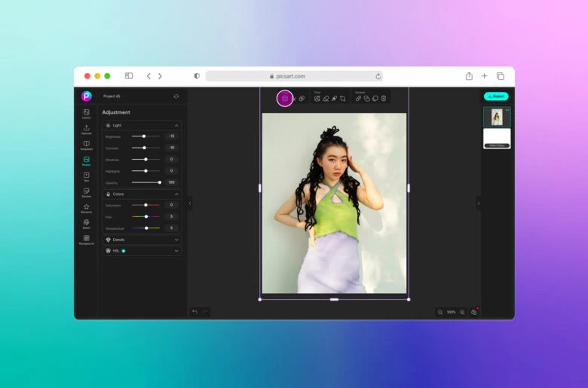Expand the HSL section
The height and width of the screenshot is (388, 588).
176,251
